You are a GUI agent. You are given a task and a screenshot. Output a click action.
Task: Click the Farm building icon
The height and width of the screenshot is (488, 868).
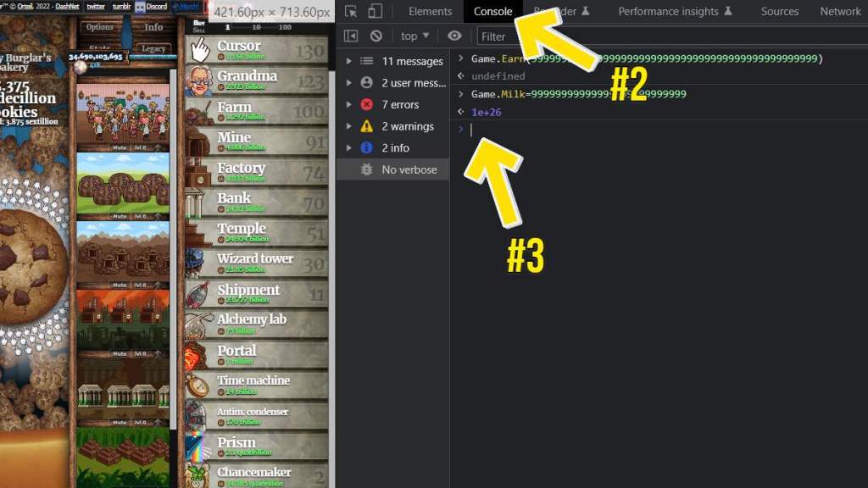198,112
